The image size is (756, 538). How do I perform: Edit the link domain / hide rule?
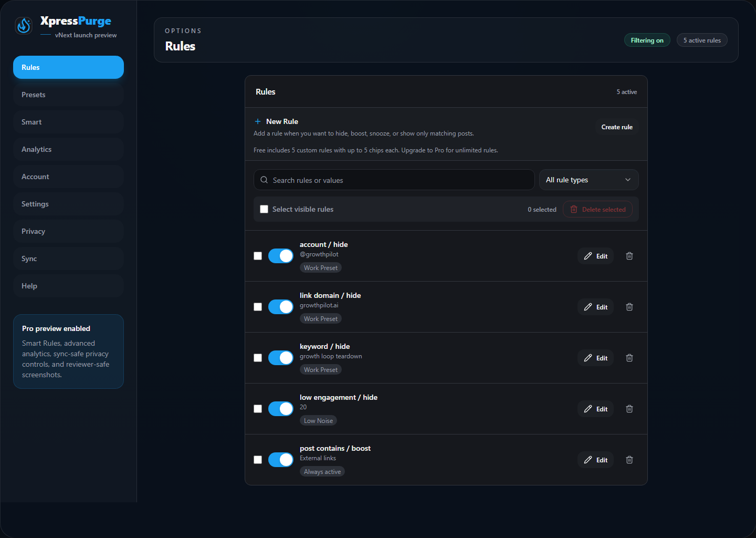tap(596, 307)
